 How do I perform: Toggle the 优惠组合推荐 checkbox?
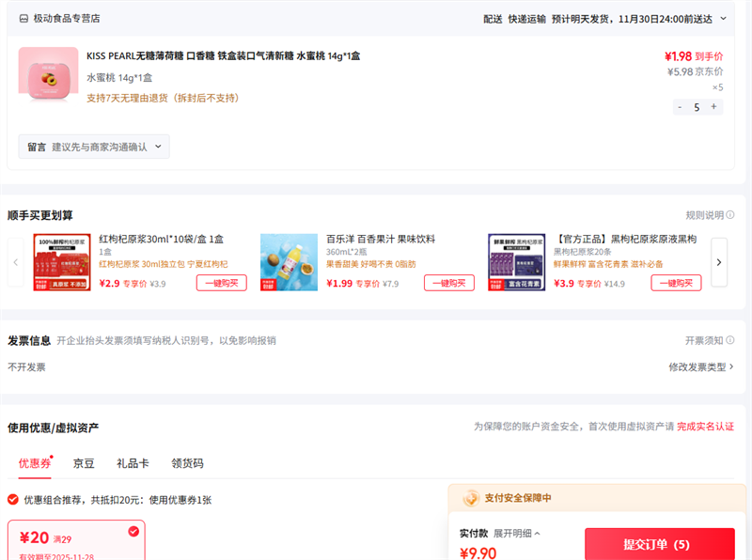[13, 500]
